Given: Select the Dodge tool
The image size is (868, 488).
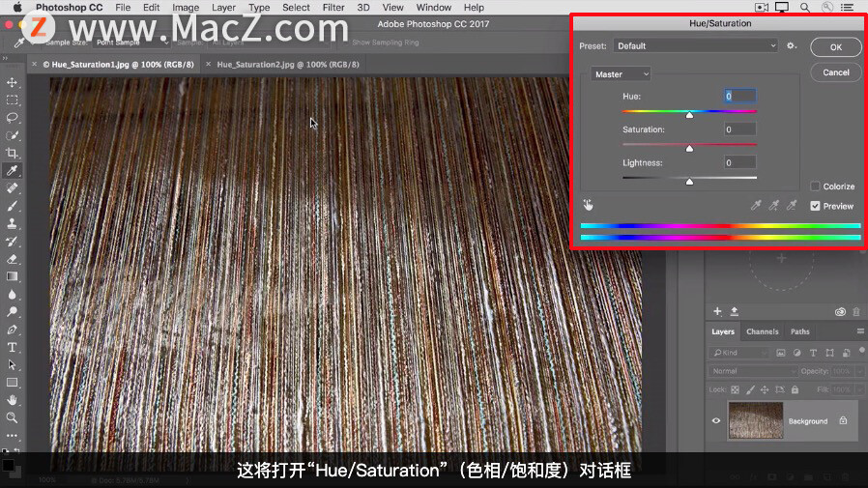Looking at the screenshot, I should (x=12, y=312).
